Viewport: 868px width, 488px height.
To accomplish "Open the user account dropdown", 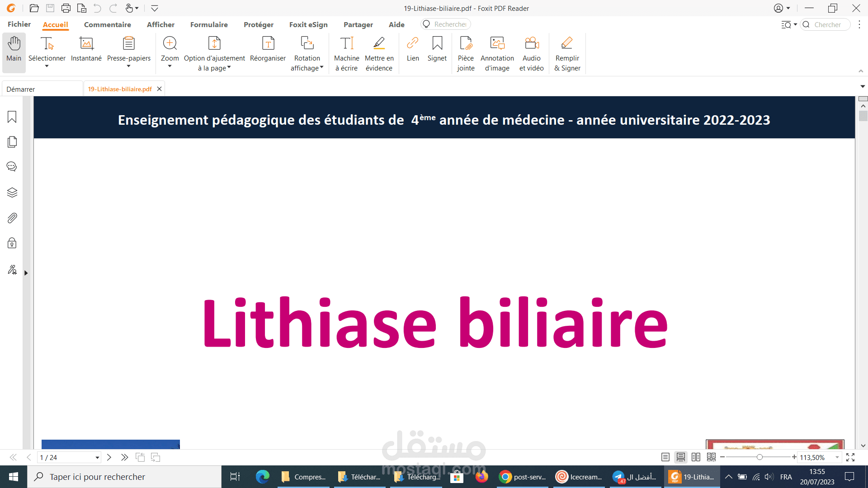I will point(782,8).
